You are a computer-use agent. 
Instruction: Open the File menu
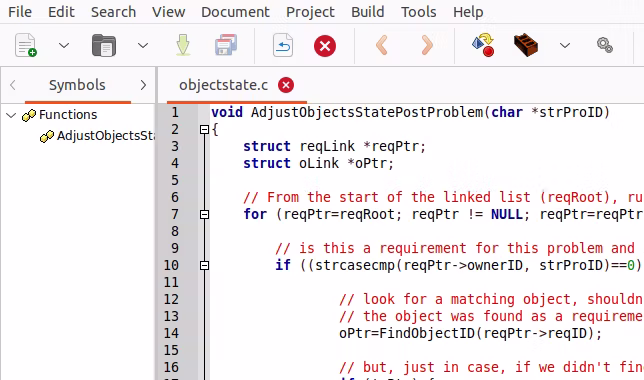coord(20,12)
